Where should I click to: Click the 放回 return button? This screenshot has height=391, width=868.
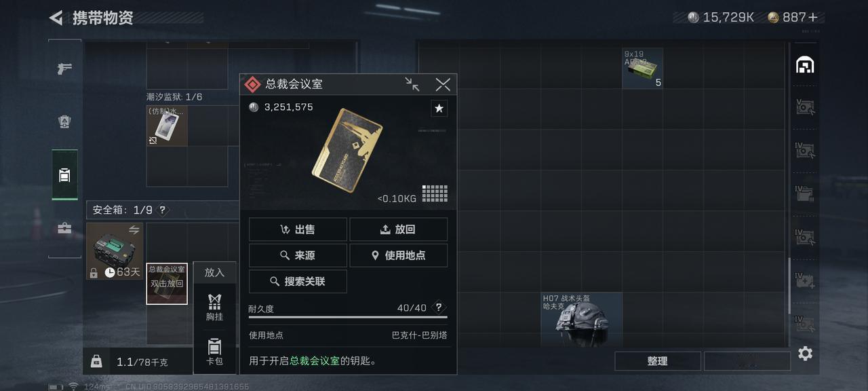tap(398, 229)
